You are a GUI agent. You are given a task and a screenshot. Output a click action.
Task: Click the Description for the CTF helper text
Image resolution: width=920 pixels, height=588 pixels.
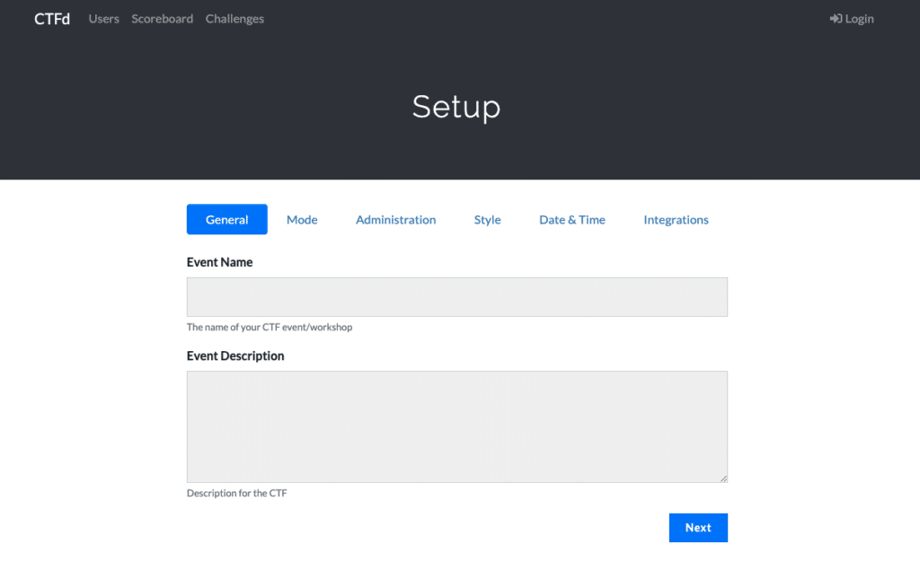pyautogui.click(x=236, y=492)
